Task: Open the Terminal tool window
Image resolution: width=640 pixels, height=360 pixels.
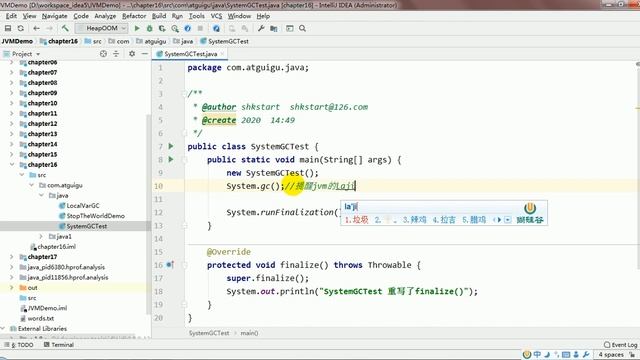Action: (59, 345)
